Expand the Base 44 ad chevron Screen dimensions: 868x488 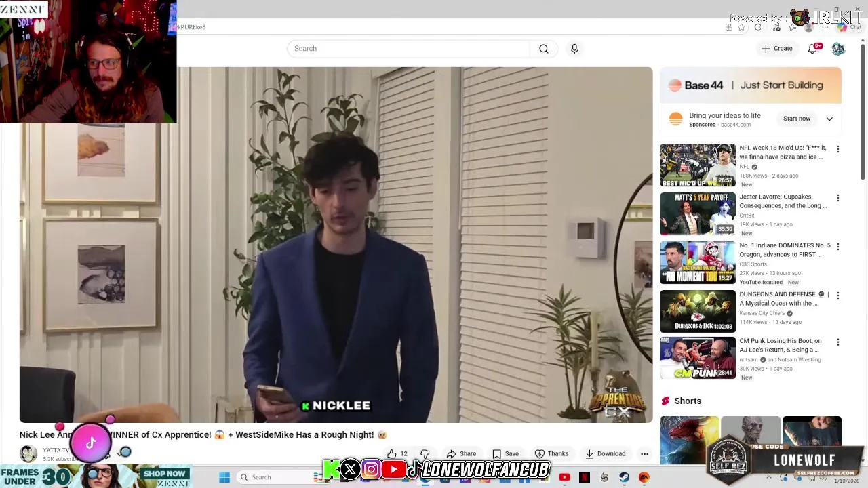(829, 119)
